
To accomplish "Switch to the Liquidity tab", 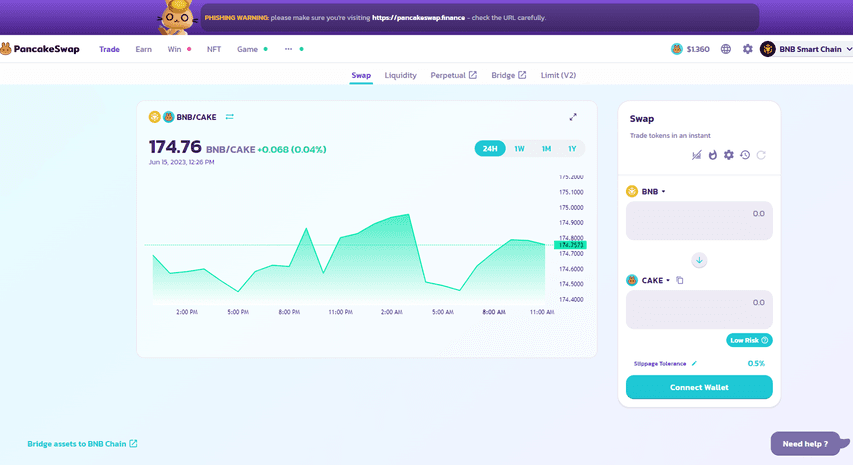I will 400,75.
